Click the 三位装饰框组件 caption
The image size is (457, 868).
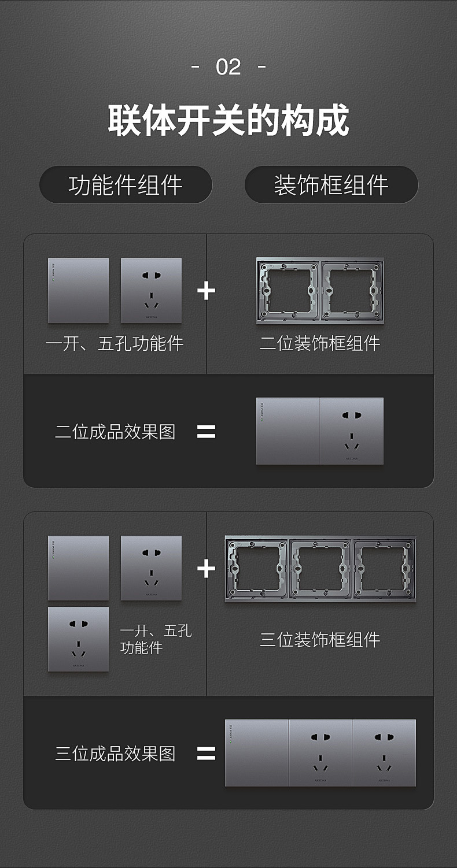tap(320, 640)
